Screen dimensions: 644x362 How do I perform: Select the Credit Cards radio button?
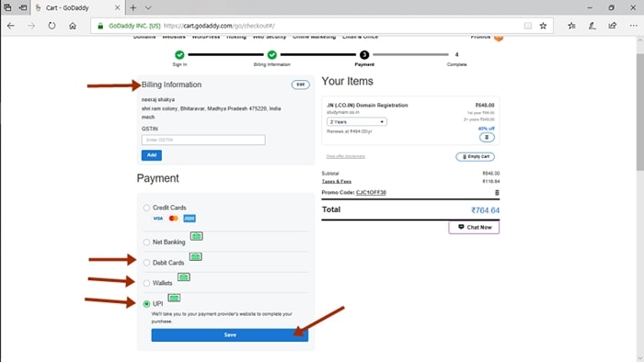(x=146, y=208)
